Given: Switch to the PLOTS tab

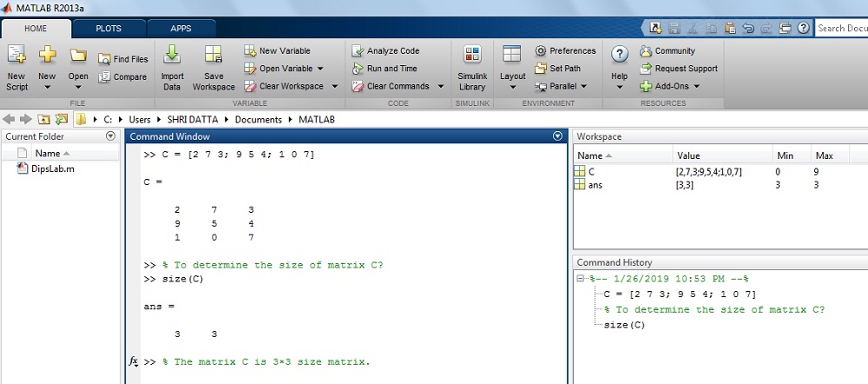Looking at the screenshot, I should tap(108, 29).
